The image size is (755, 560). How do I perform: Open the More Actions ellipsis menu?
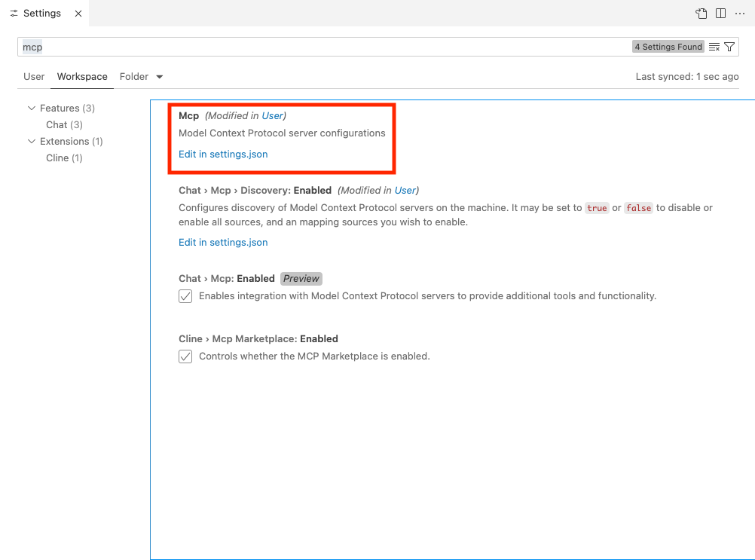point(740,13)
